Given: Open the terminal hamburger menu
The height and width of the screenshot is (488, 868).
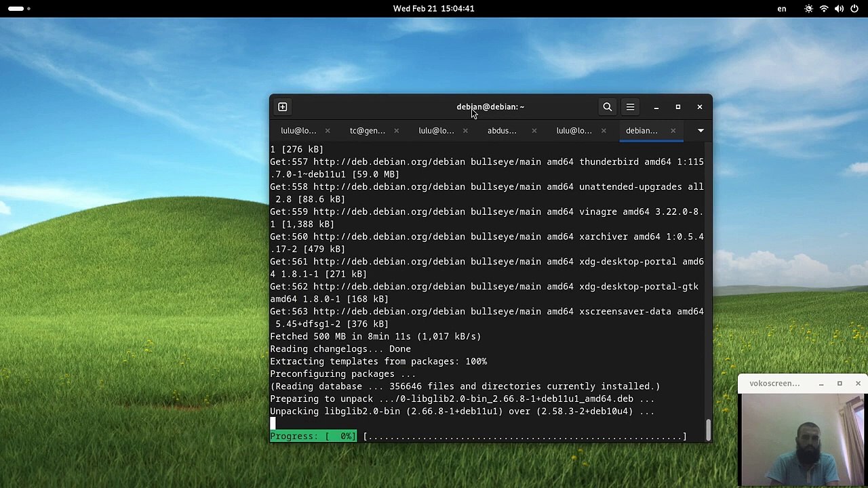Looking at the screenshot, I should tap(630, 107).
